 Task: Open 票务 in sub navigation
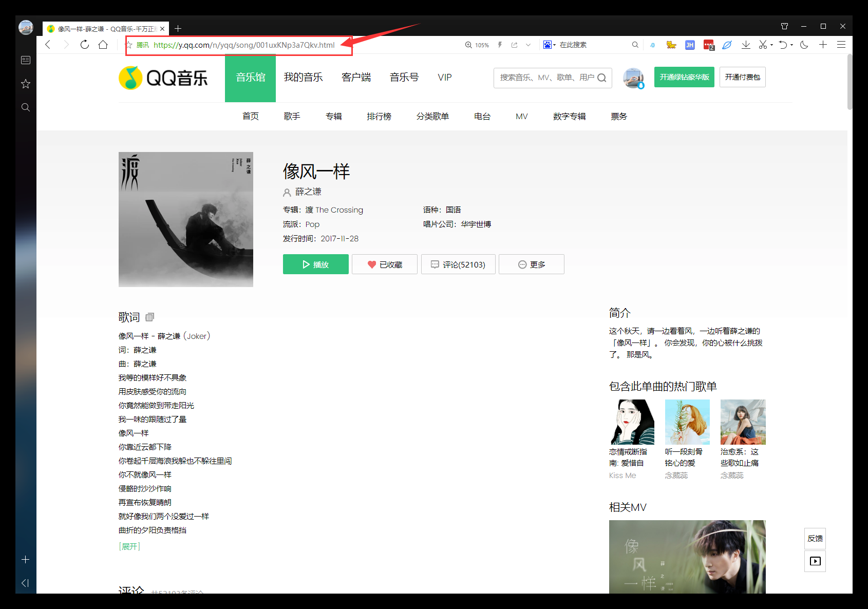(x=619, y=117)
